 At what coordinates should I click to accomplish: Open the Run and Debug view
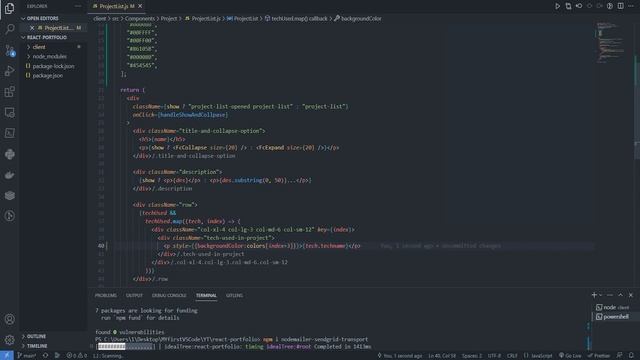(9, 71)
